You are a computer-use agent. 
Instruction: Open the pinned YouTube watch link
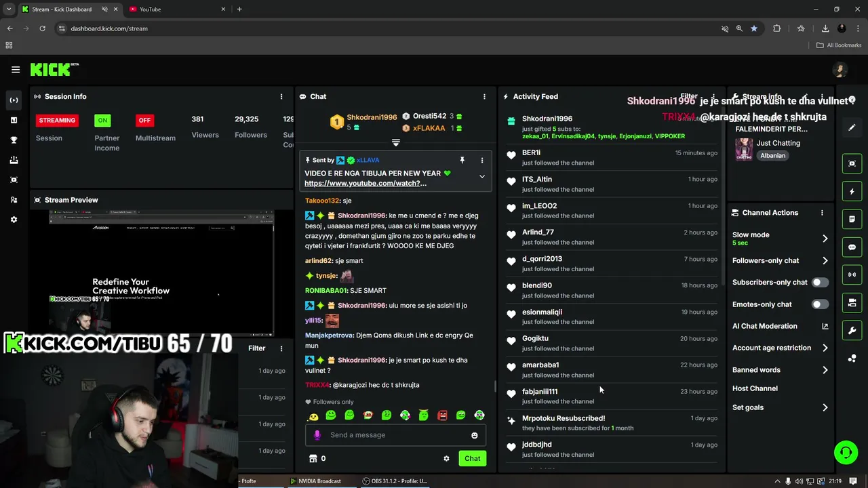click(x=366, y=184)
